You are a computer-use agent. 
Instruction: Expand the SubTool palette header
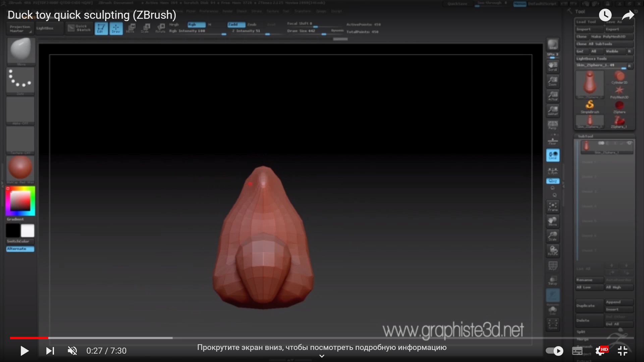(585, 136)
